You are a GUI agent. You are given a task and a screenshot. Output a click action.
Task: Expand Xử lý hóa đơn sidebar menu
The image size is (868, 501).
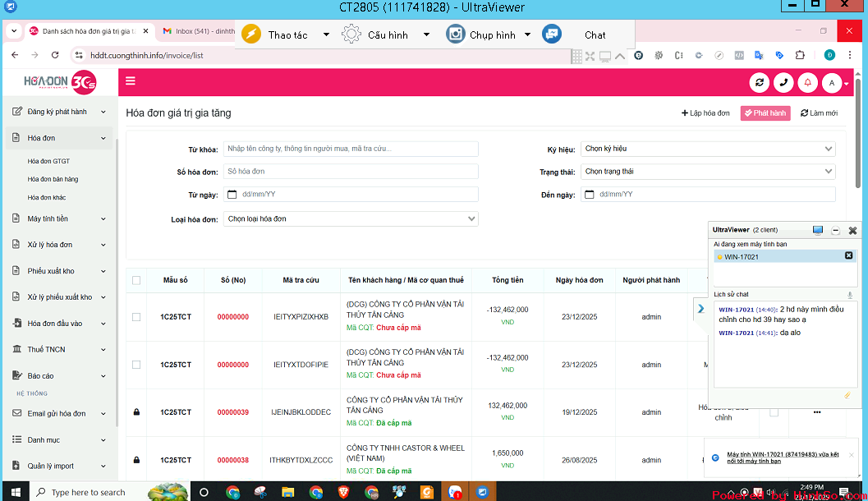[57, 245]
